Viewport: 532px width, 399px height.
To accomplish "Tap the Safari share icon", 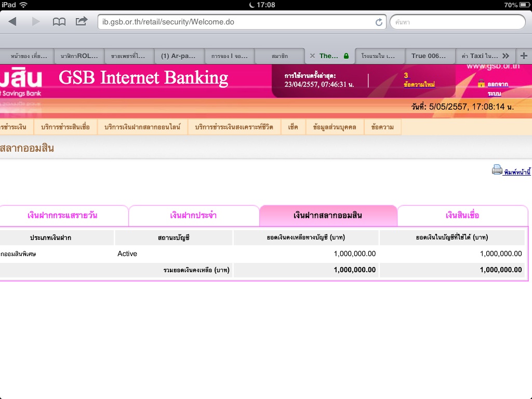I will [x=82, y=21].
